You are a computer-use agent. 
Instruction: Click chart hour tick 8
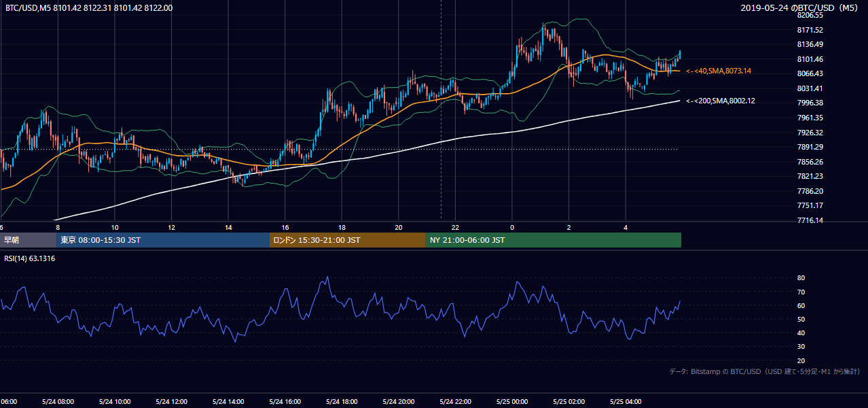coord(58,228)
